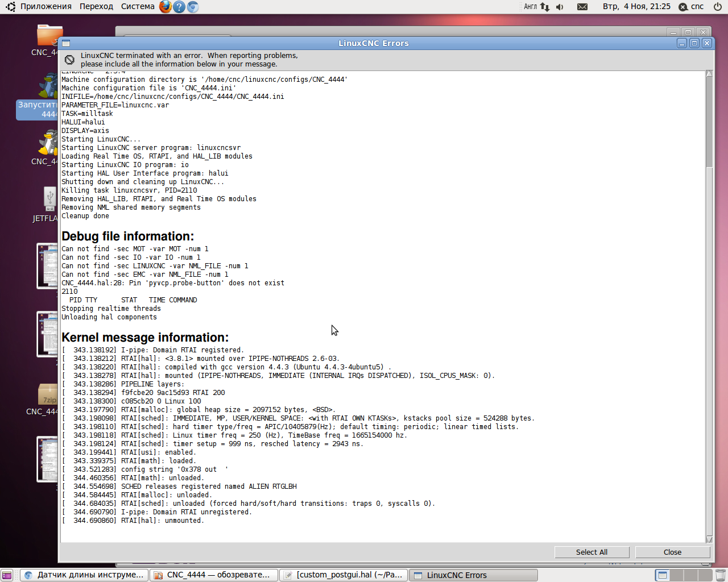Switch to Датчик длины инструме... taskbar window
Screen dimensions: 728x582
(x=85, y=575)
